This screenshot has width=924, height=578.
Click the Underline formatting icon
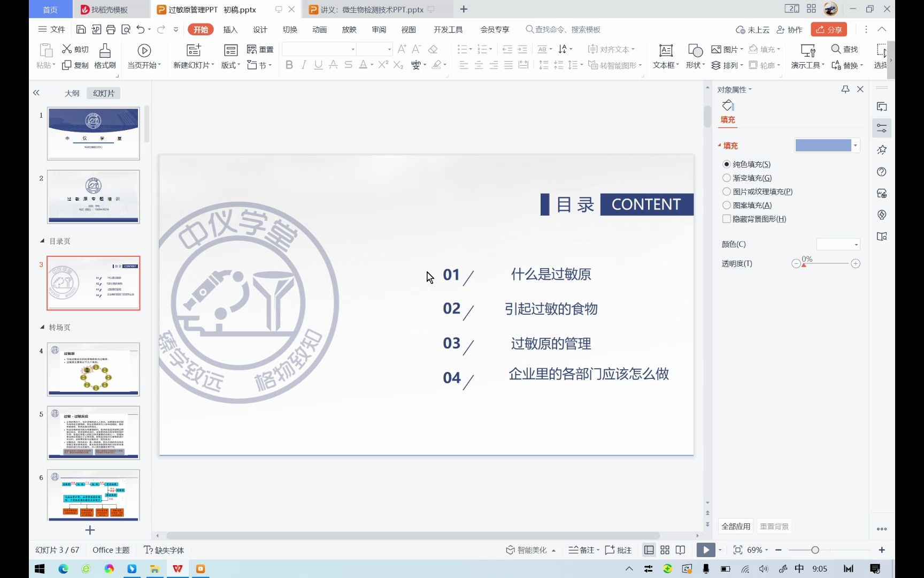coord(318,65)
